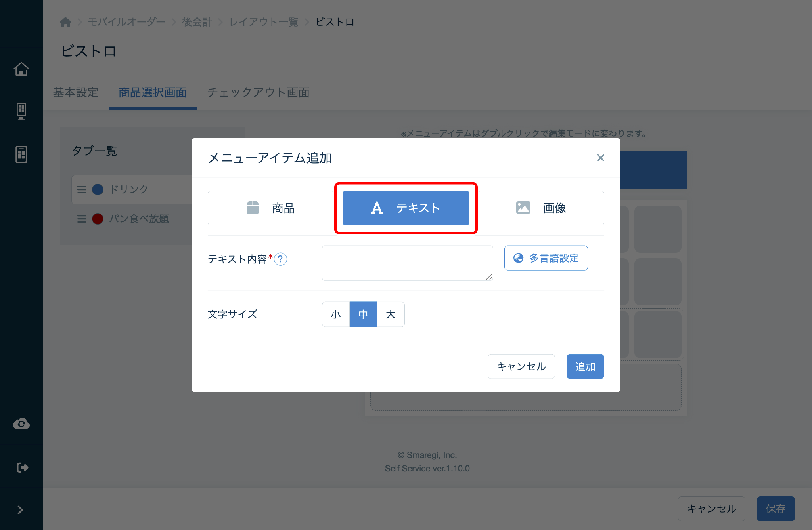
Task: Click the 追加 button in the dialog
Action: point(585,366)
